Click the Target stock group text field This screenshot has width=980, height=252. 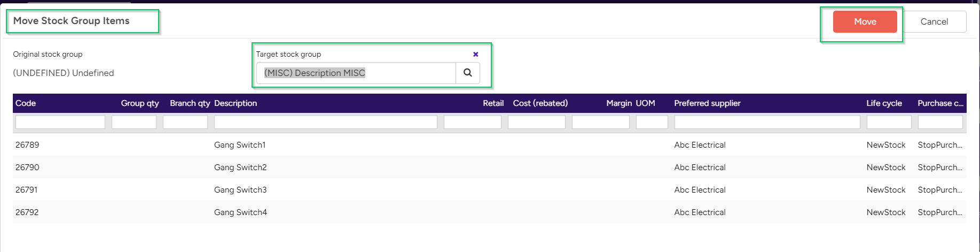point(356,73)
